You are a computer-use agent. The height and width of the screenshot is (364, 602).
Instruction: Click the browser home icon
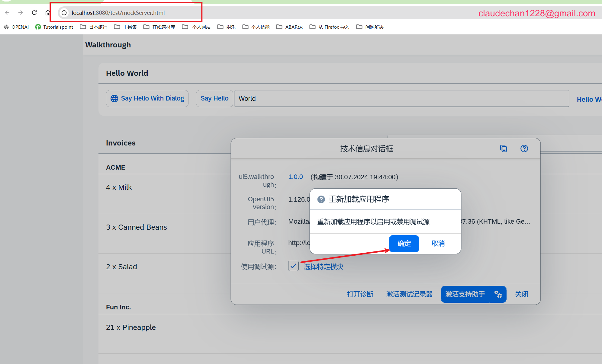pyautogui.click(x=47, y=13)
